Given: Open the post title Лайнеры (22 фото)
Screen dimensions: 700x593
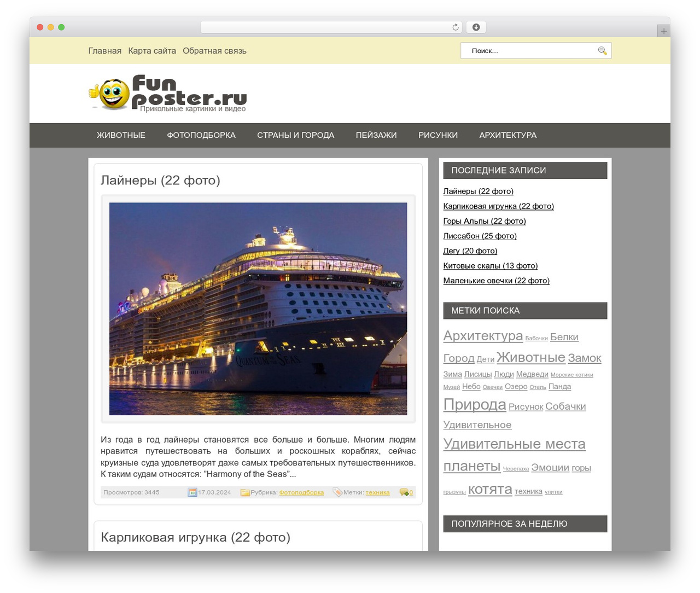Looking at the screenshot, I should [160, 180].
